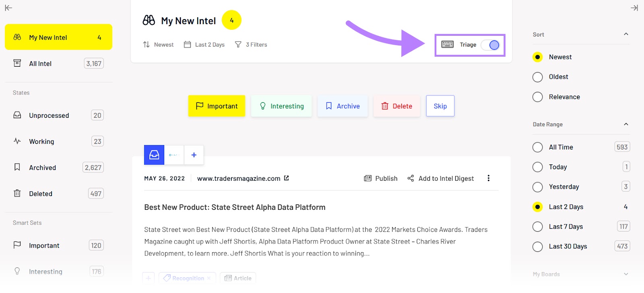
Task: Open the Archived state list
Action: click(42, 168)
